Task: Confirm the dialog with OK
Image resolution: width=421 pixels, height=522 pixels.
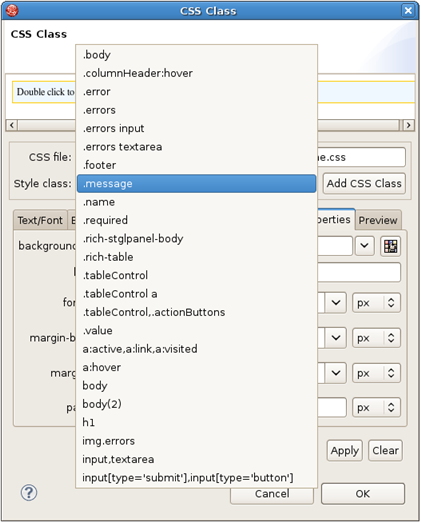Action: 363,494
